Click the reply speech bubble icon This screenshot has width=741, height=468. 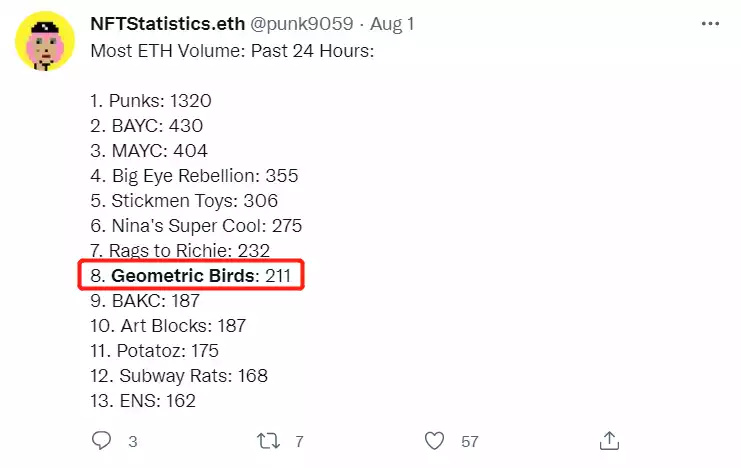tap(101, 440)
